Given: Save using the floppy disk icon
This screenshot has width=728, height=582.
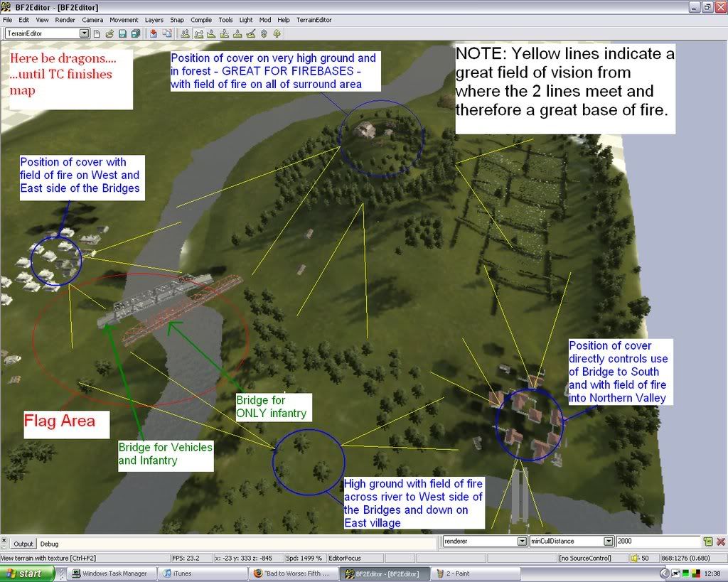Looking at the screenshot, I should point(122,33).
